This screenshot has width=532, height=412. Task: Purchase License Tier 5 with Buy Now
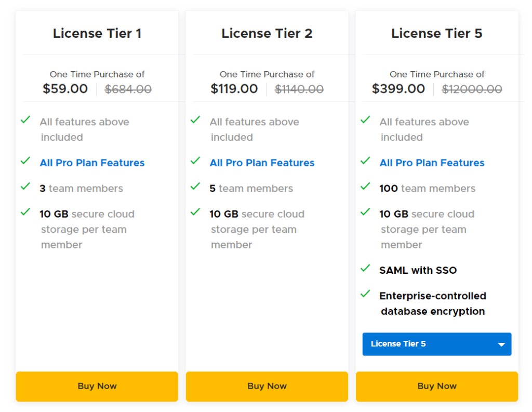tap(436, 386)
